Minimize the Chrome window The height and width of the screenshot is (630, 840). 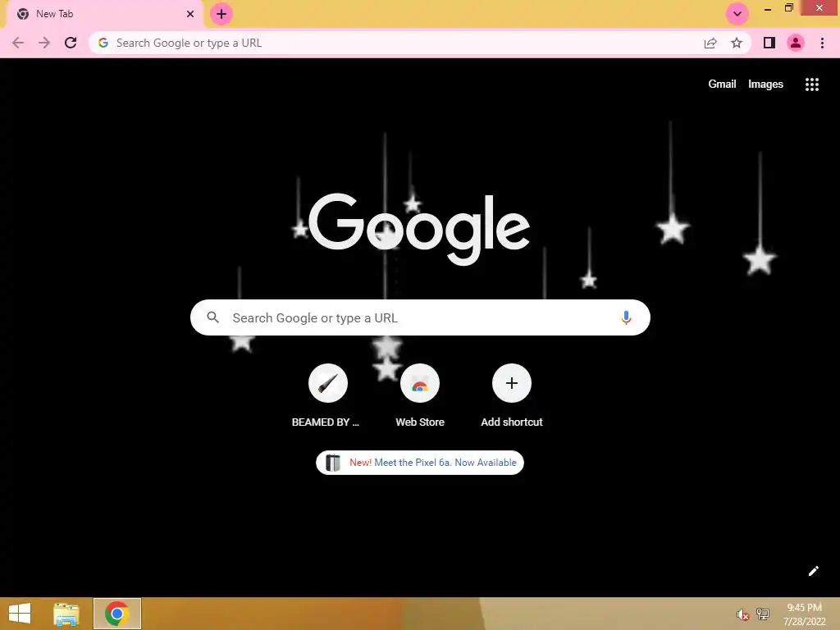(x=768, y=8)
